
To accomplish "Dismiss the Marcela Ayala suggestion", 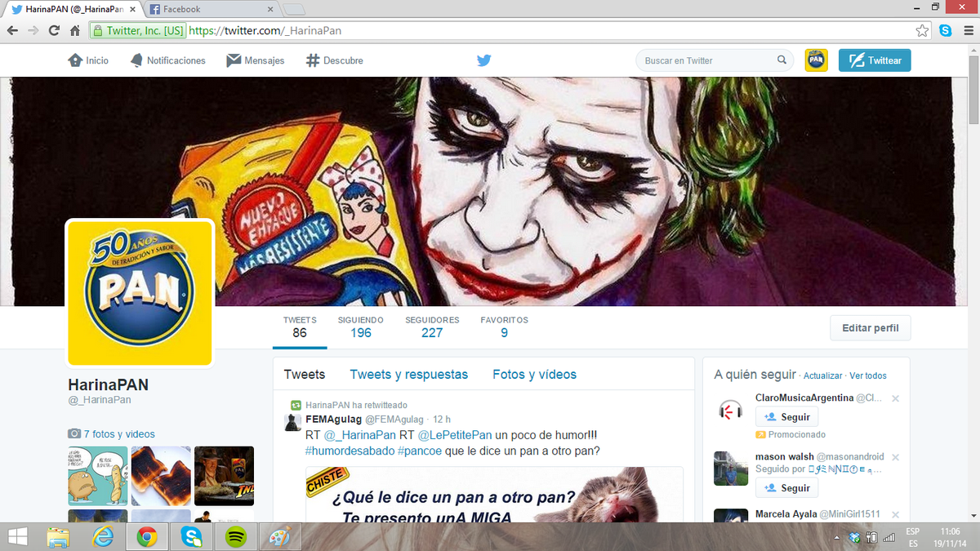I will tap(895, 515).
